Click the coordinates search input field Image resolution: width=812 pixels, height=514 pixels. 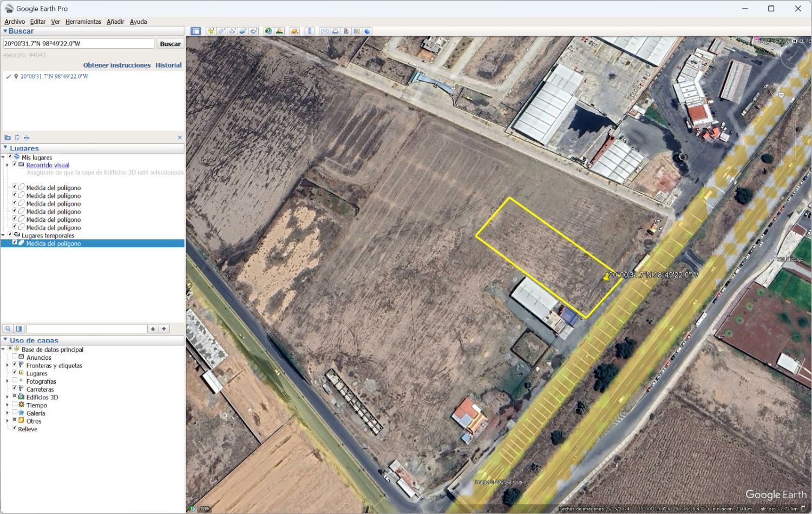79,44
